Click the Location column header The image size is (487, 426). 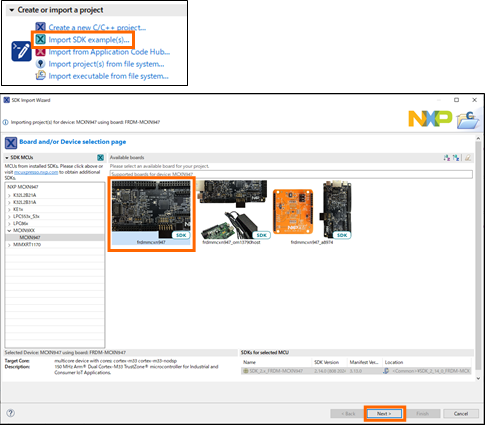[394, 362]
